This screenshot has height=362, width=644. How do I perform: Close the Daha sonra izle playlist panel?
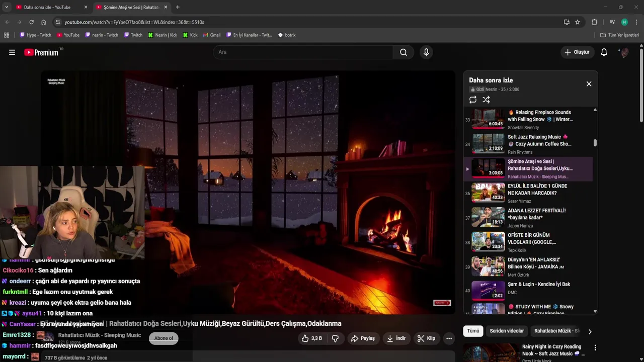tap(589, 84)
